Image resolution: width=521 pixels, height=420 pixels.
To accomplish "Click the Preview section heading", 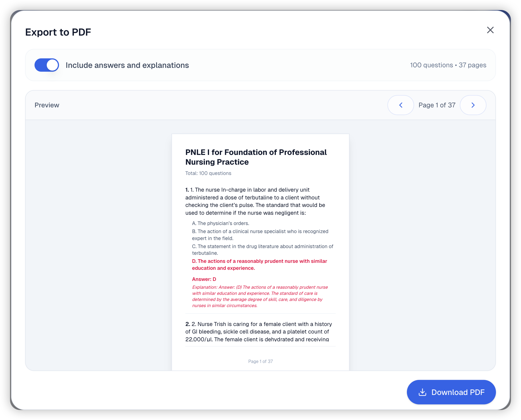I will pos(47,105).
